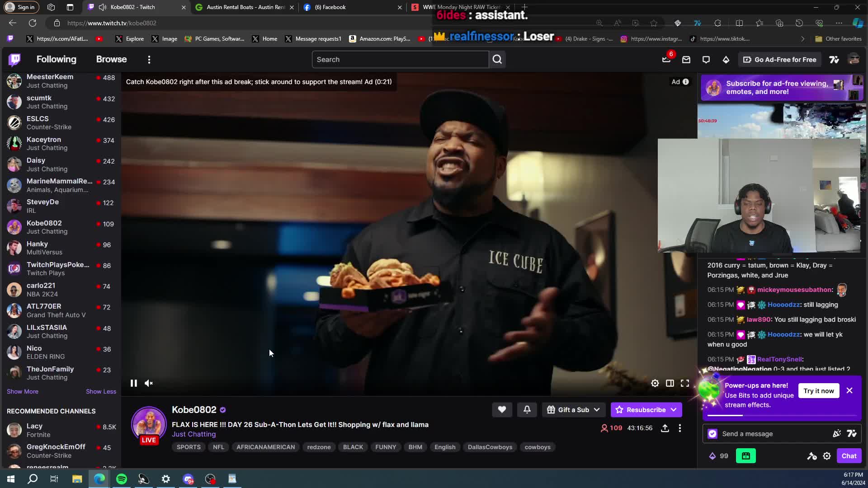
Task: Unmute the stream volume
Action: point(149,383)
